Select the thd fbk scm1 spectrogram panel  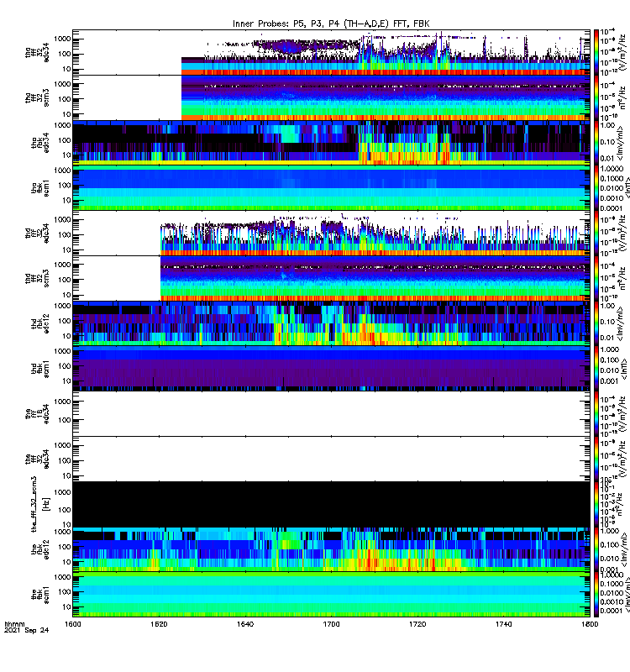click(331, 369)
